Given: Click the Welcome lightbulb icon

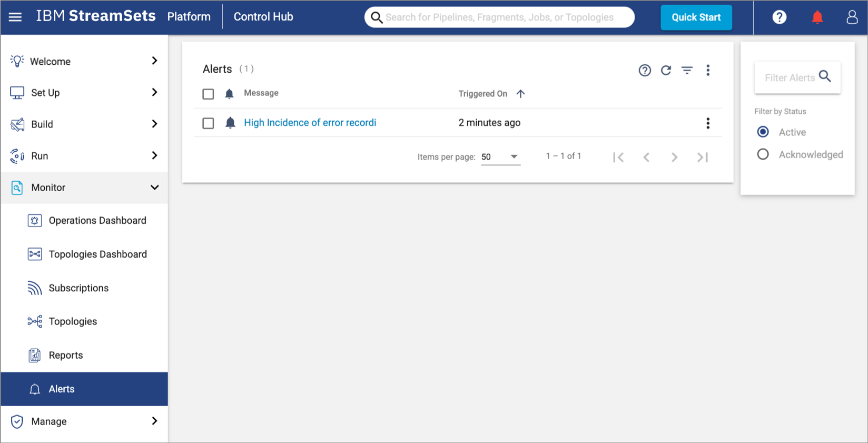Looking at the screenshot, I should (17, 61).
